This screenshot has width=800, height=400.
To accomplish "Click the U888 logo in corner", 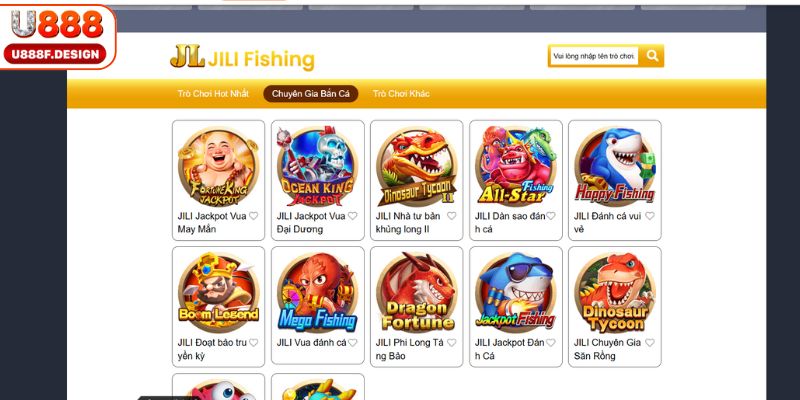I will click(58, 37).
